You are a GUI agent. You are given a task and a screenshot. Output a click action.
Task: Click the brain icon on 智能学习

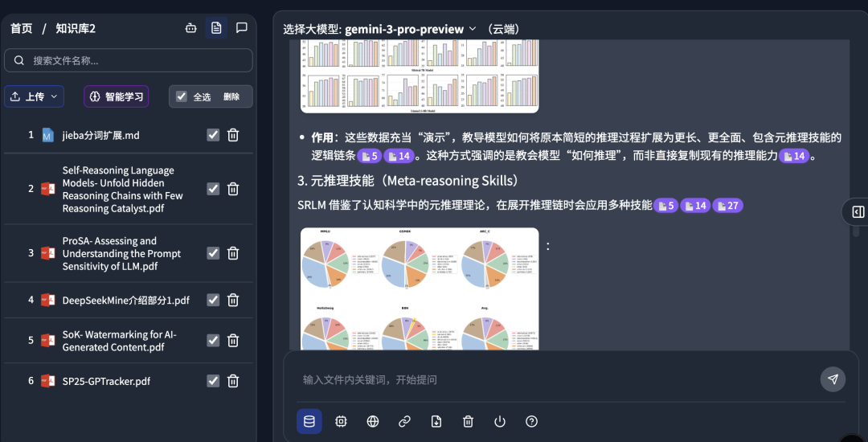95,96
